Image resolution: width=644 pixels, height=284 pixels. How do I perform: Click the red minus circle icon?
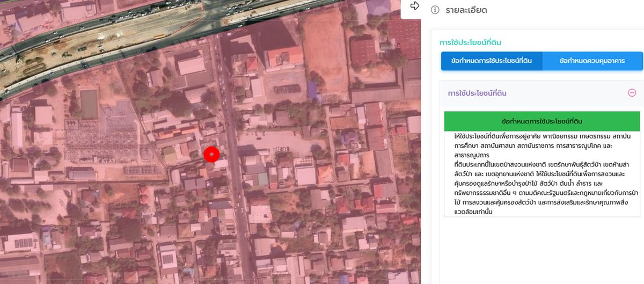632,93
